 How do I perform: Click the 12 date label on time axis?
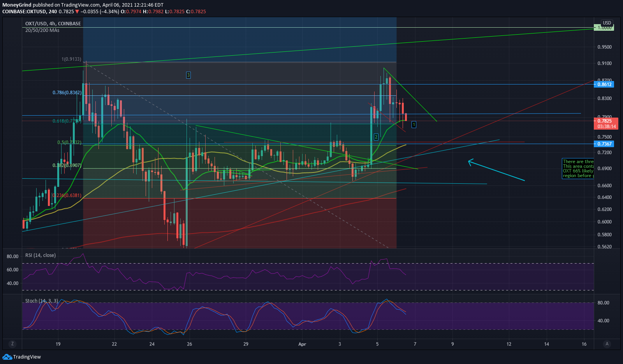(509, 344)
